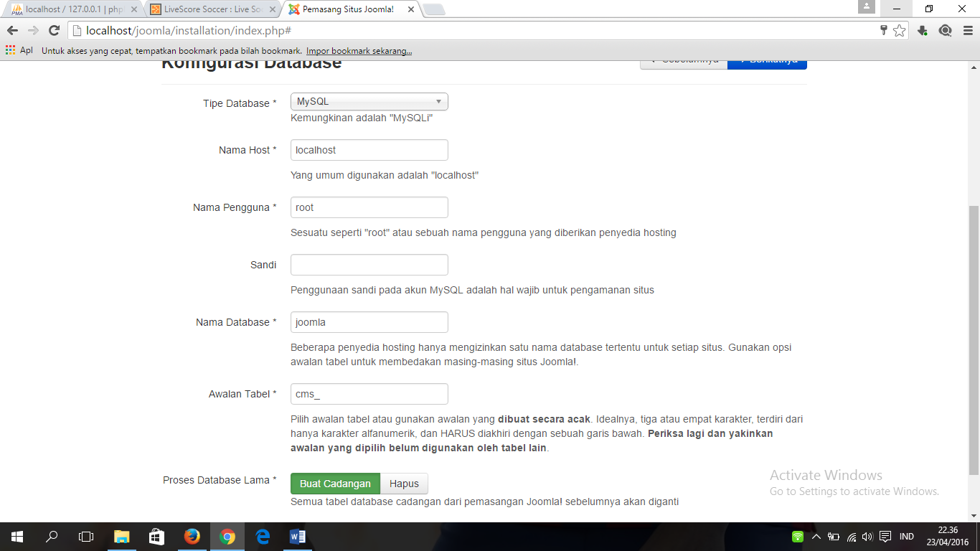Click the IND input language indicator
The height and width of the screenshot is (551, 980).
click(907, 537)
